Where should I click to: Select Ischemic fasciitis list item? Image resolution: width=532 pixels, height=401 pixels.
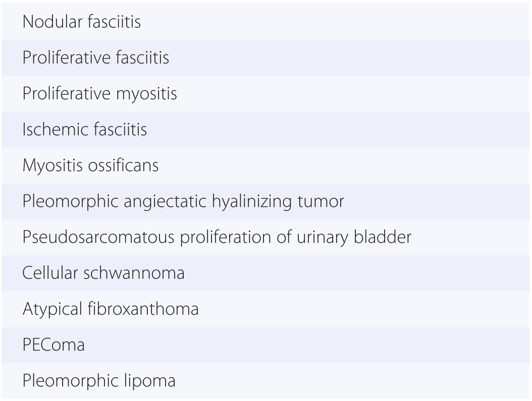point(84,130)
